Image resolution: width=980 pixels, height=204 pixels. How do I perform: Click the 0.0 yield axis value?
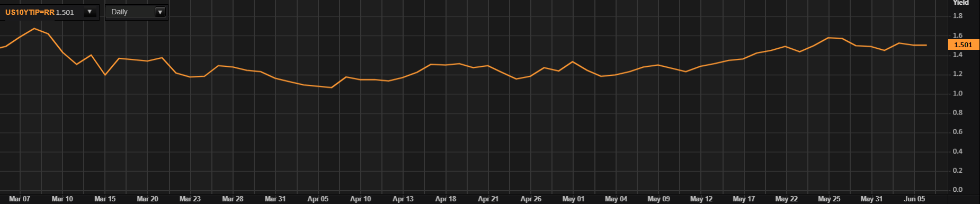958,189
